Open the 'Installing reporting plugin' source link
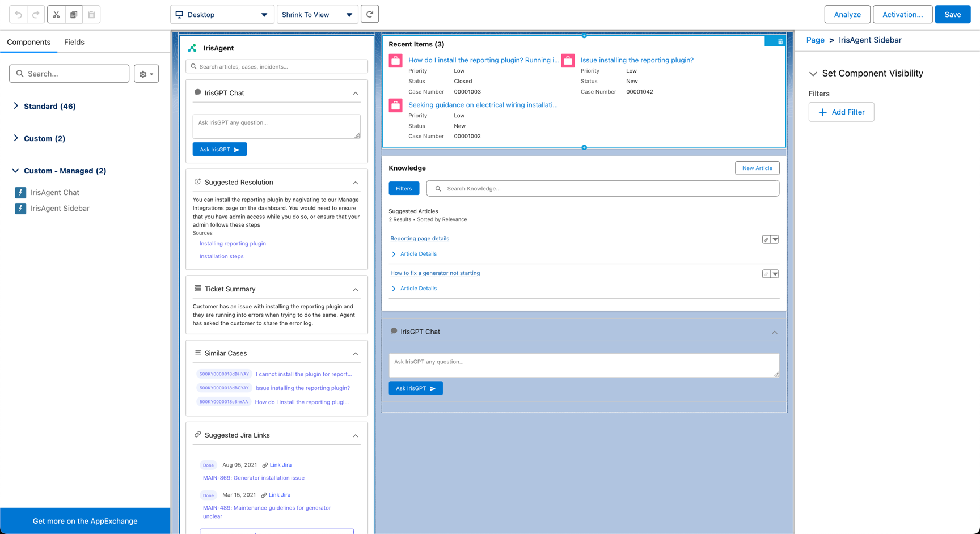 click(233, 244)
